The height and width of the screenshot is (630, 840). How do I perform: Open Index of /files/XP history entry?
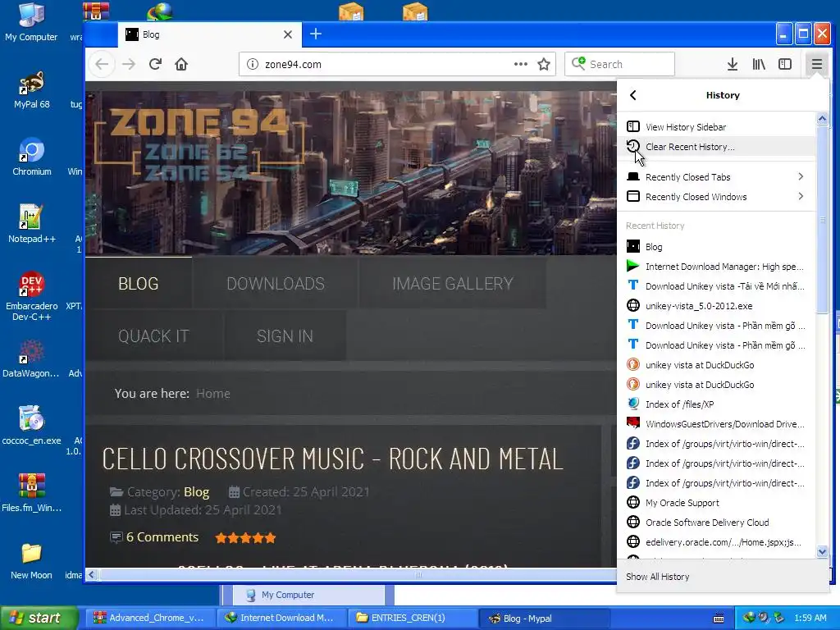coord(716,404)
